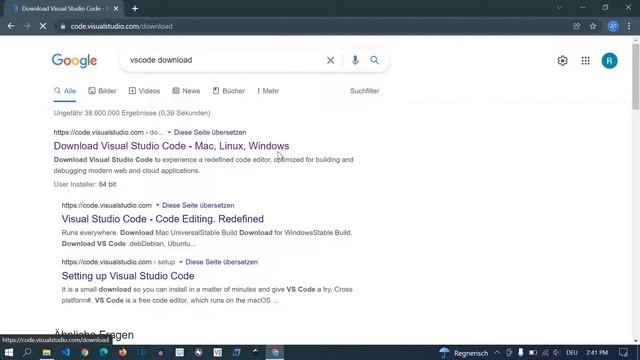Viewport: 640px width, 360px height.
Task: Click Diese Seite übersetzen for the first result
Action: click(x=210, y=133)
